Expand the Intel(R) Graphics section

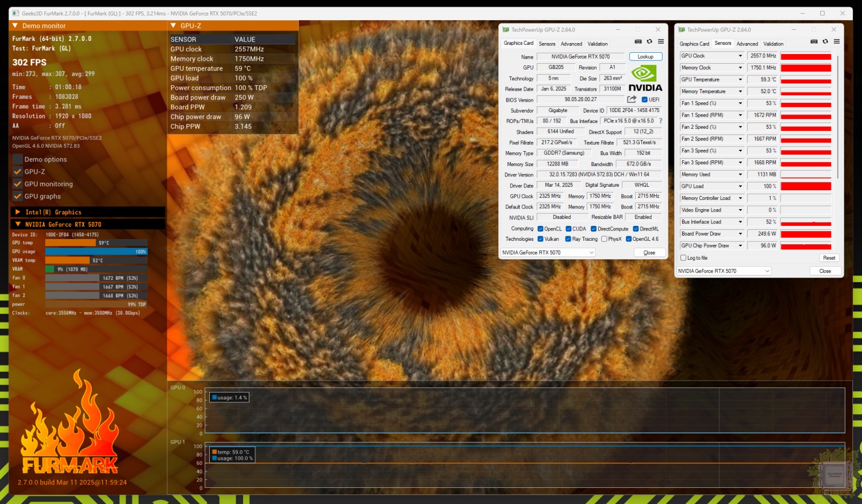pos(18,212)
